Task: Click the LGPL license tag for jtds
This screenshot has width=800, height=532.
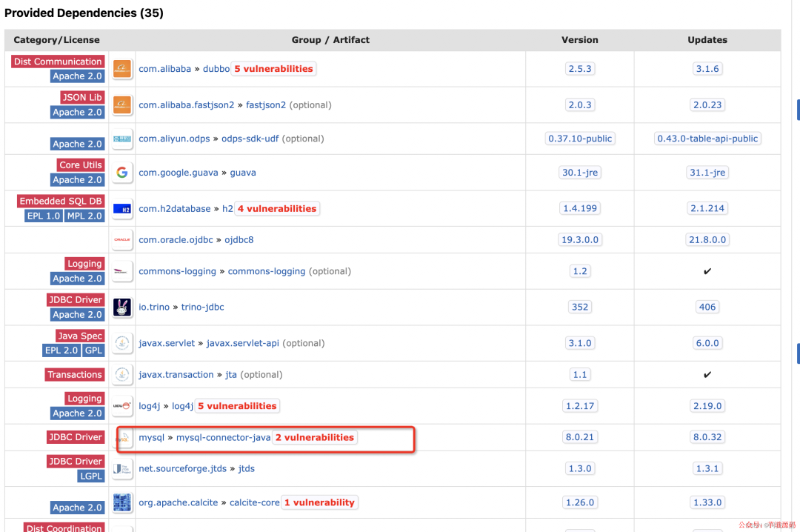Action: [91, 476]
